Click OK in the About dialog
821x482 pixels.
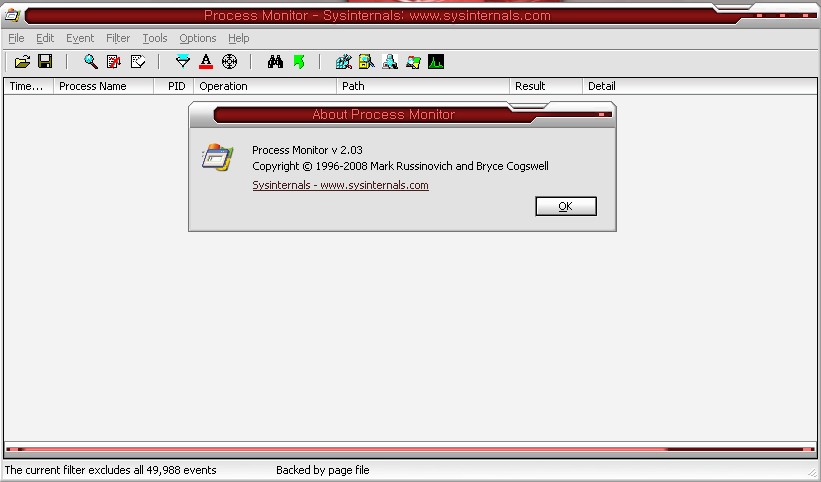click(565, 206)
